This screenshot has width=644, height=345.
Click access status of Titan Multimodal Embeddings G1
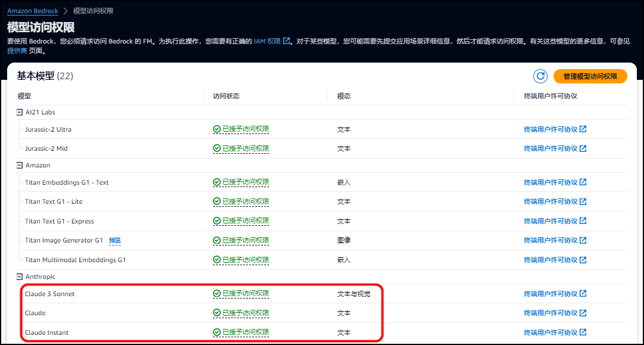point(241,260)
